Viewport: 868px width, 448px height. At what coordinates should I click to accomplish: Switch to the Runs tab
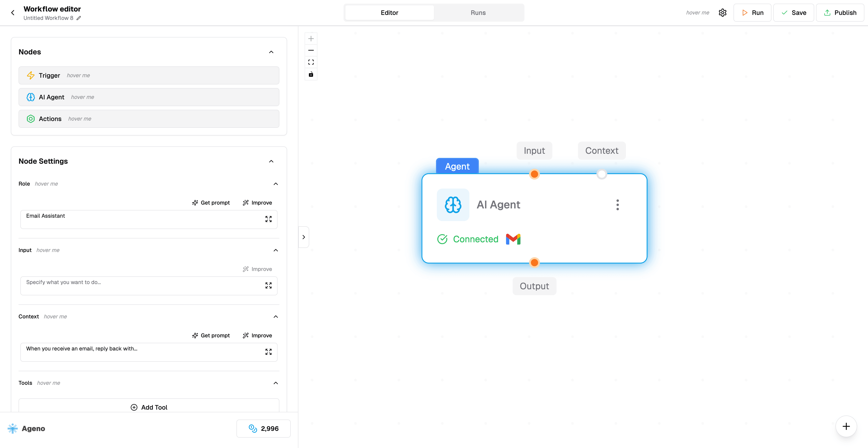click(x=478, y=12)
